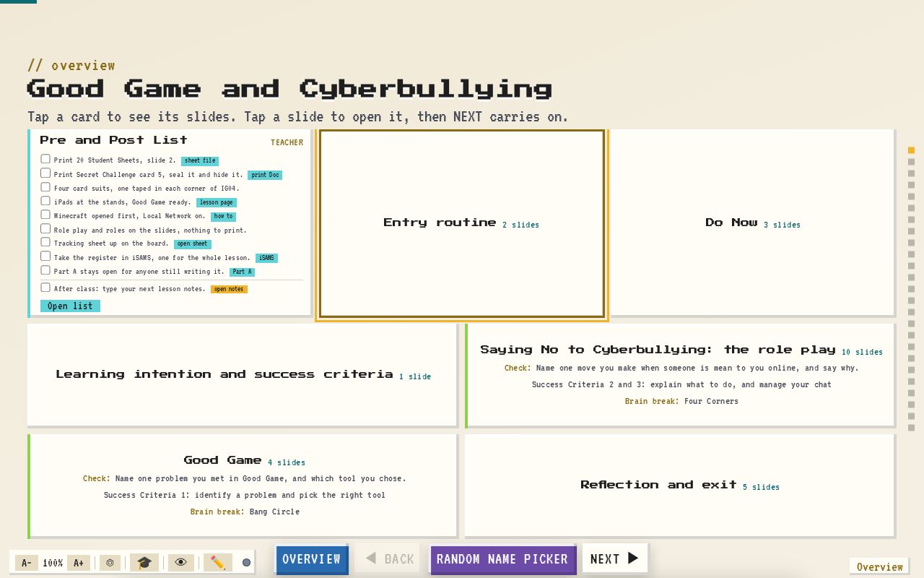Check 'Role play and roles' checkbox
Viewport: 924px width, 578px height.
[45, 229]
